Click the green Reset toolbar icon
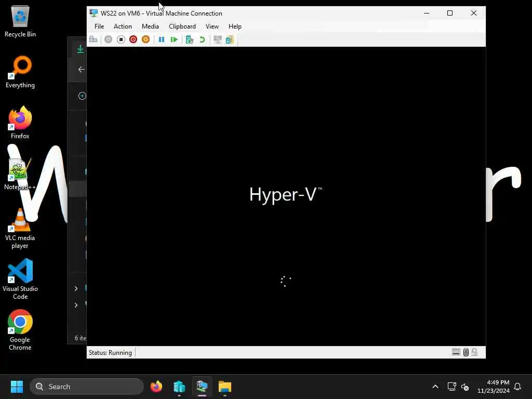Image resolution: width=532 pixels, height=399 pixels. (x=174, y=39)
